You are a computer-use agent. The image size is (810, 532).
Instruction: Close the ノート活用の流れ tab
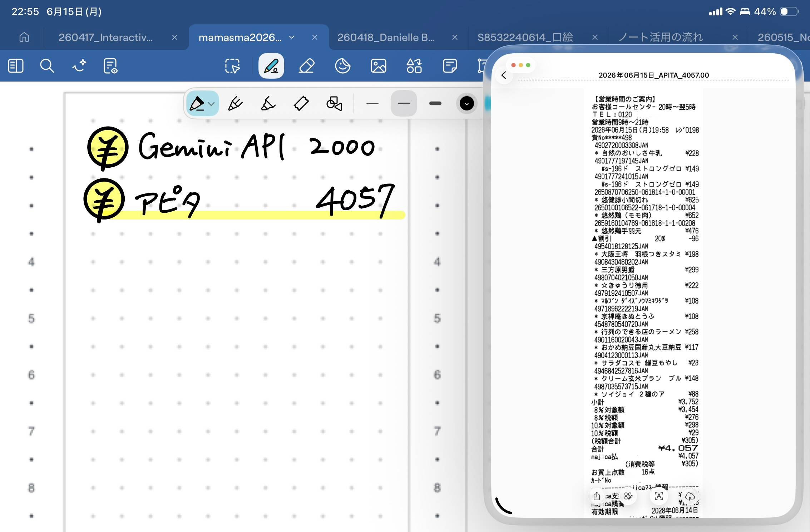click(735, 37)
